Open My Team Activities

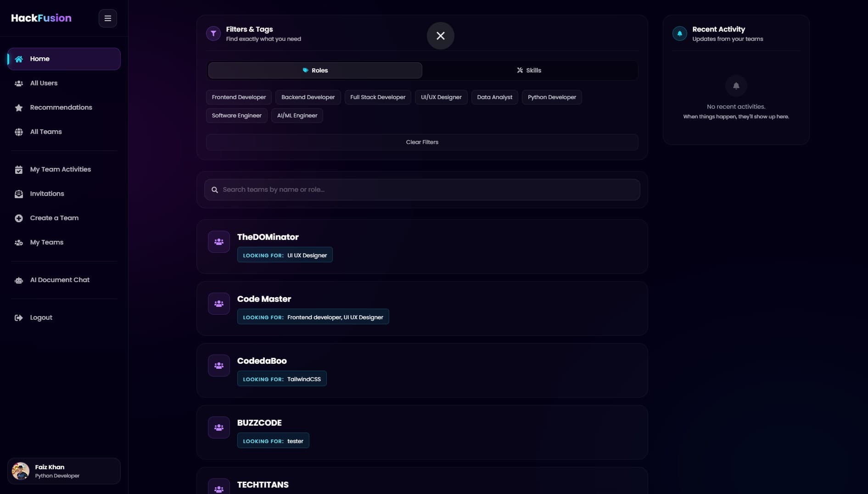[64, 169]
